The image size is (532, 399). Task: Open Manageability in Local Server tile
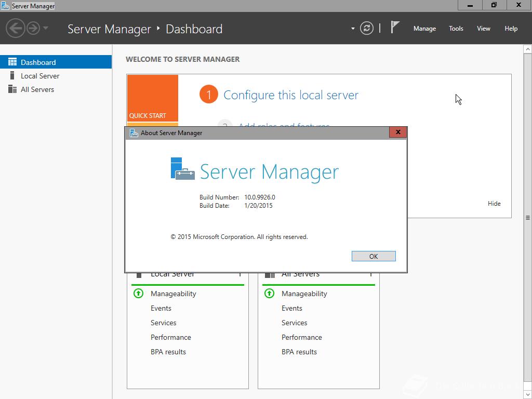174,294
